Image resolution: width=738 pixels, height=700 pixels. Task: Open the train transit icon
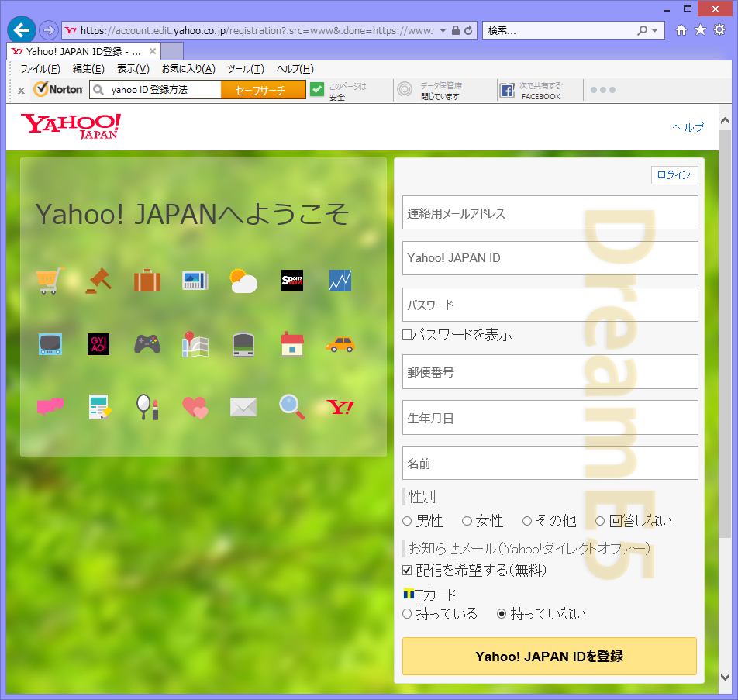coord(243,344)
